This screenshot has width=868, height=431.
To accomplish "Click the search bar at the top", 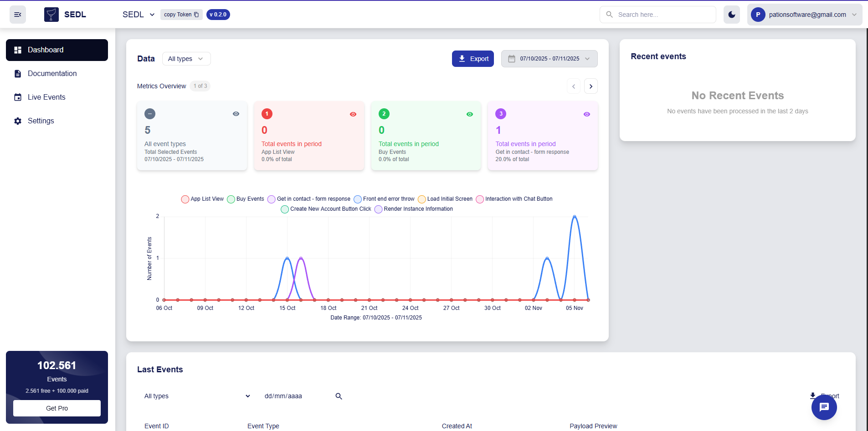I will (657, 14).
